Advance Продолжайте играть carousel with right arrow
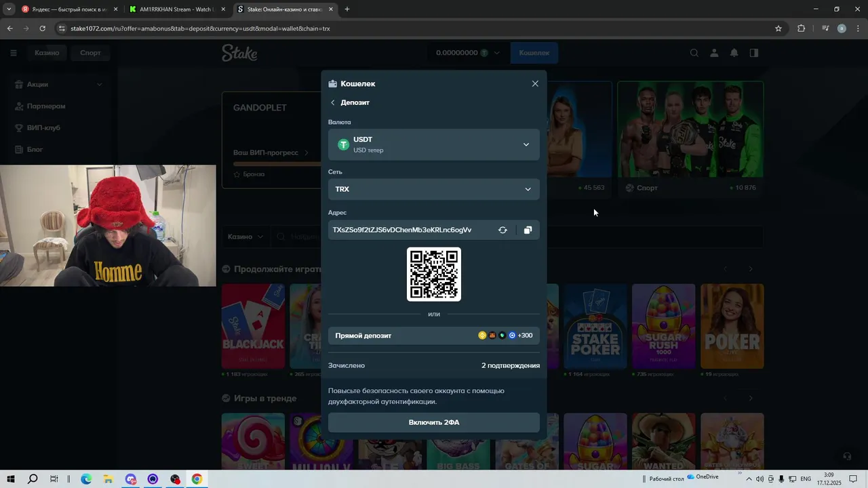868x488 pixels. [751, 269]
